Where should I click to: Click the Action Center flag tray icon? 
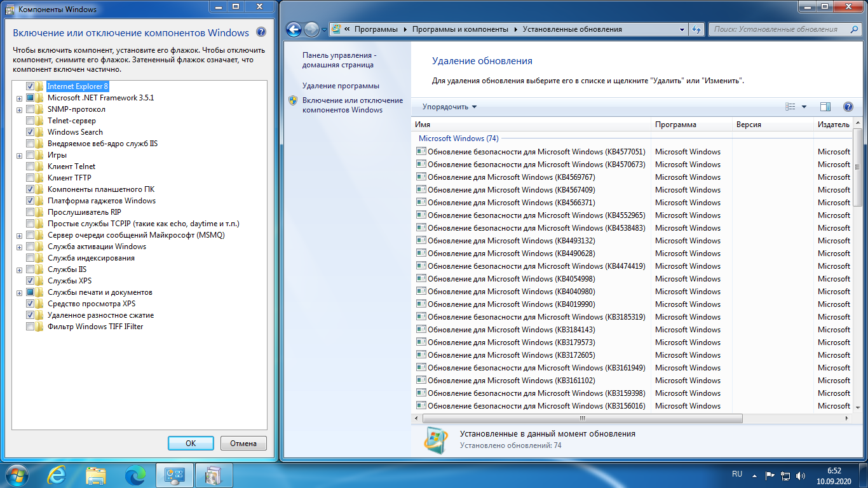tap(770, 475)
